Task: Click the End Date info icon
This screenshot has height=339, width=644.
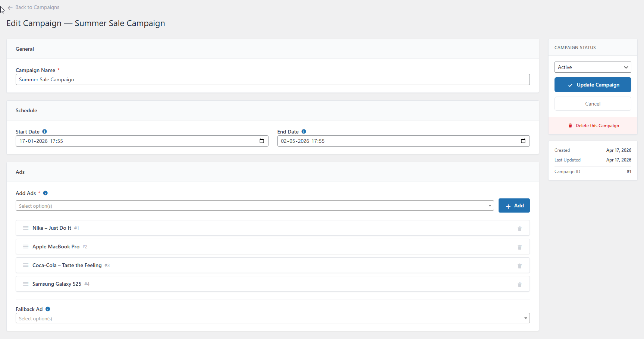Action: click(304, 132)
